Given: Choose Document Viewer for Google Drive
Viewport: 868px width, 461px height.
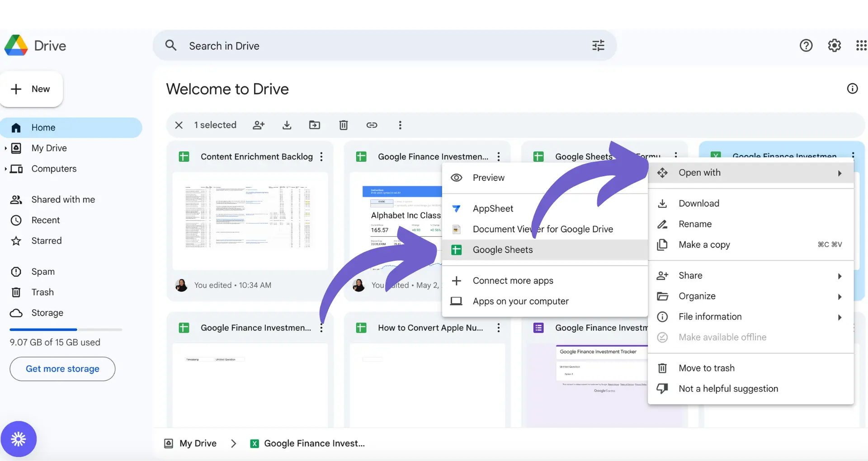Looking at the screenshot, I should (545, 229).
